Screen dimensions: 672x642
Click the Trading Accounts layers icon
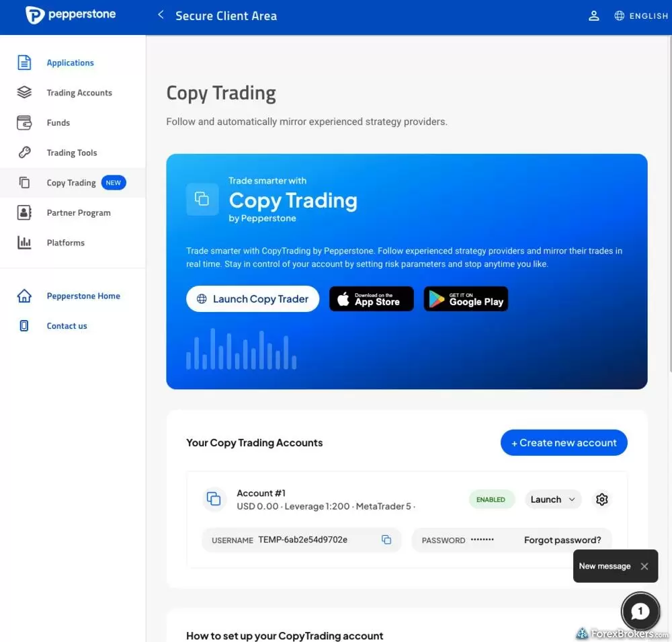pyautogui.click(x=24, y=92)
